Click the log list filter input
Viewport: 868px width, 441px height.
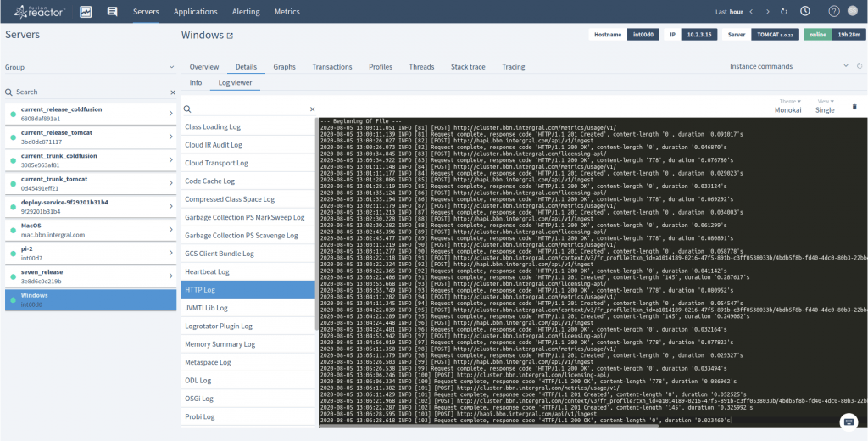(x=250, y=109)
